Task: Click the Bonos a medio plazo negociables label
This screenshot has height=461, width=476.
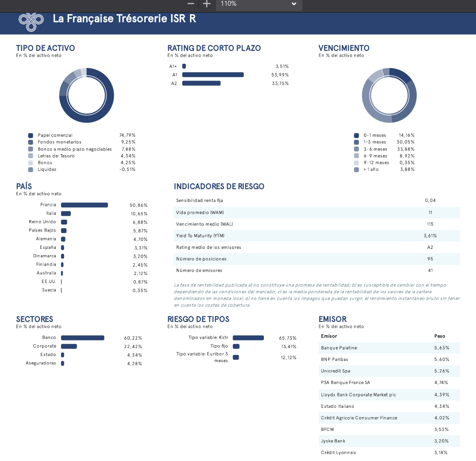Action: pos(75,149)
